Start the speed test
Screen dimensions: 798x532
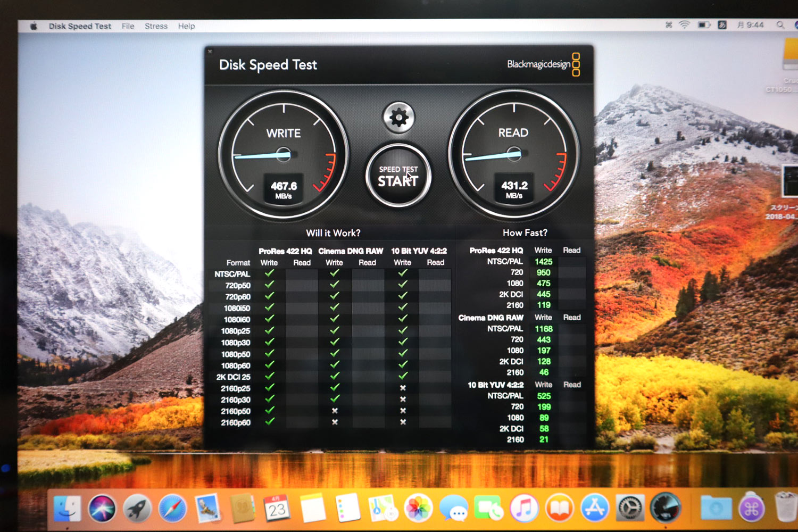398,176
